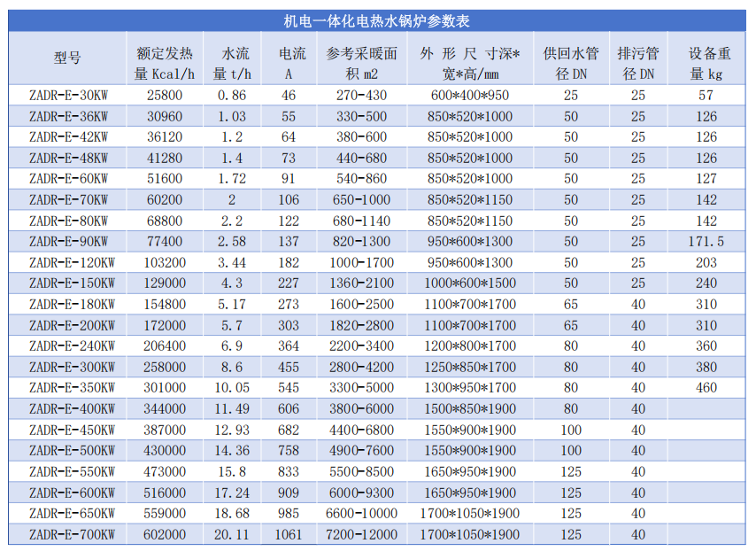Click the 额定发热量 Kcal/h header cell
756x551 pixels.
(x=164, y=58)
